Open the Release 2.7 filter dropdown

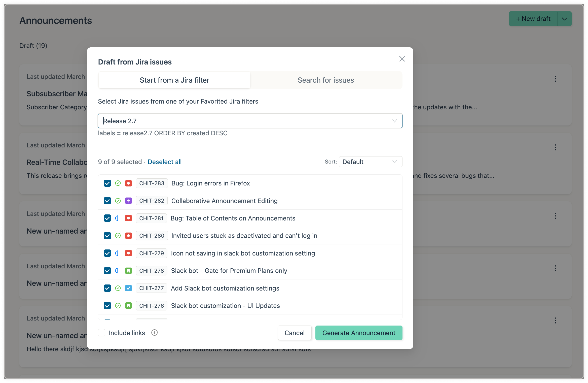point(250,121)
